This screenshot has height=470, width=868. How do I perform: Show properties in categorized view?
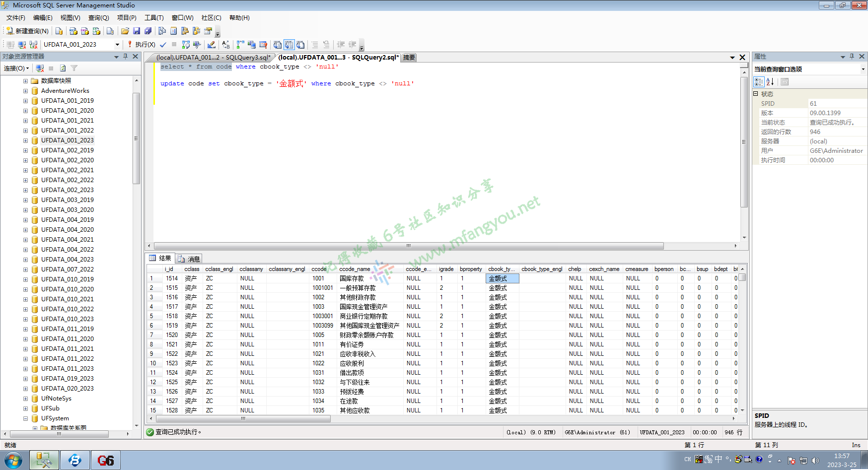(x=759, y=82)
